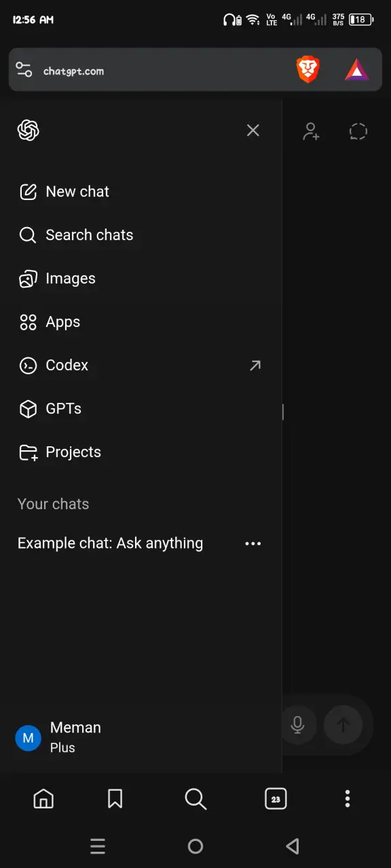This screenshot has height=868, width=391.
Task: Open Projects in sidebar
Action: point(141,452)
